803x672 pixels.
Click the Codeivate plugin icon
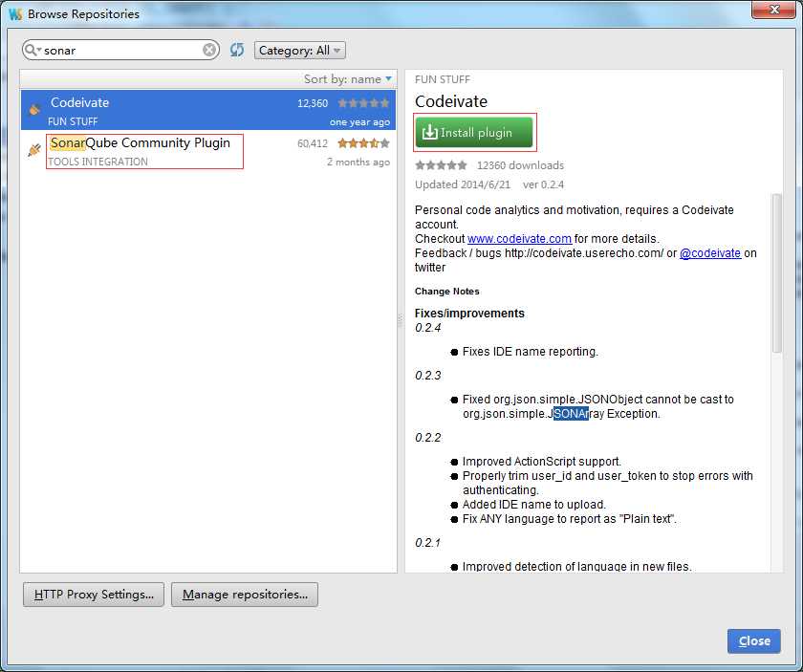34,109
